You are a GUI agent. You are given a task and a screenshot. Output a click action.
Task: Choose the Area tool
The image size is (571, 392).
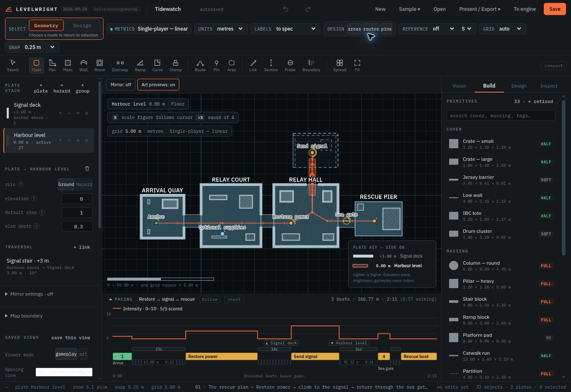pyautogui.click(x=232, y=65)
